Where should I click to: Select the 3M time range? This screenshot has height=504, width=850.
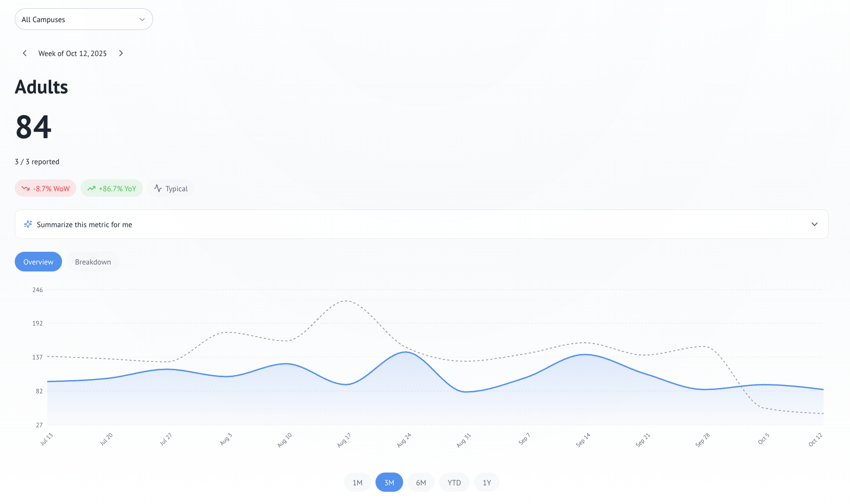pyautogui.click(x=389, y=482)
